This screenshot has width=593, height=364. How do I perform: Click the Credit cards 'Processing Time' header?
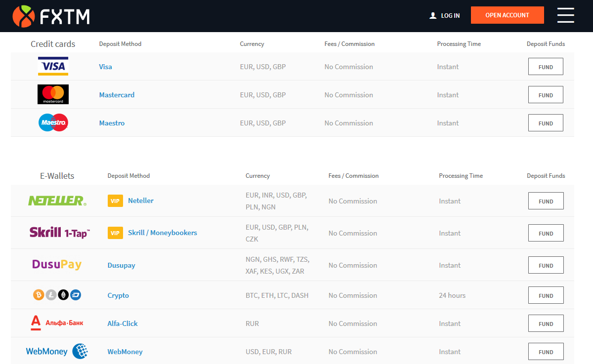click(459, 44)
